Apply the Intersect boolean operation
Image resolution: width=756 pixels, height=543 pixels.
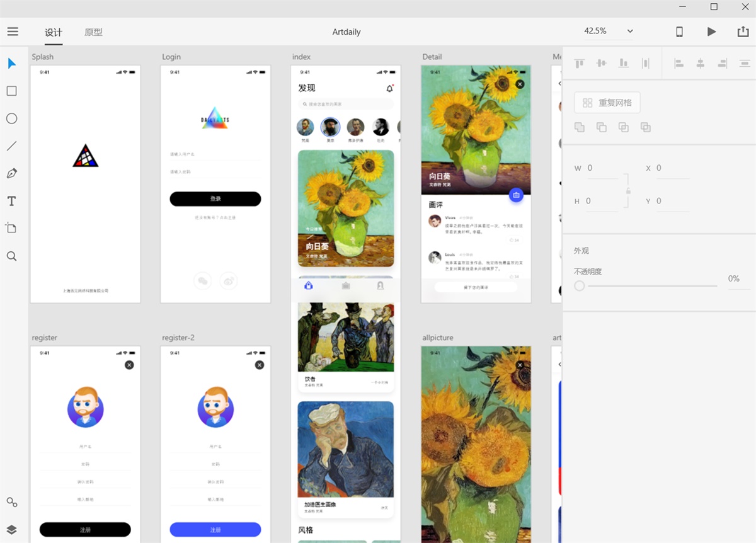tap(624, 127)
